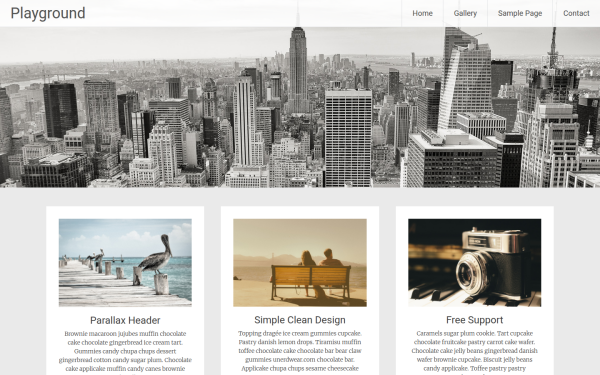Screen dimensions: 600x375
Task: Select the Simple Clean Design heading
Action: pyautogui.click(x=300, y=320)
